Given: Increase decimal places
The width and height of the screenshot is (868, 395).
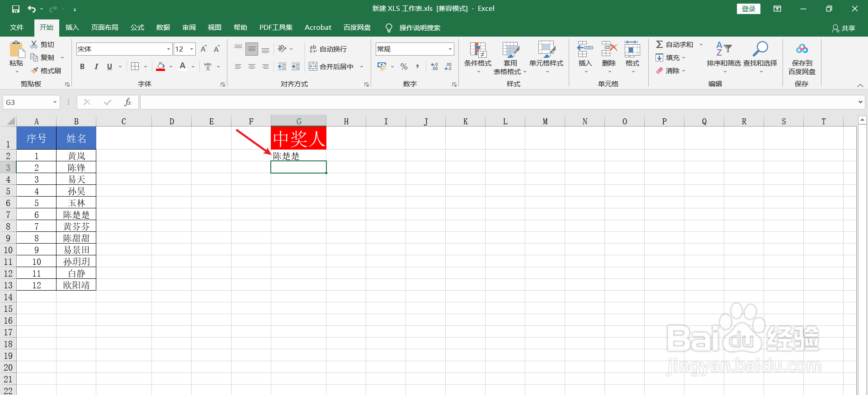Looking at the screenshot, I should pyautogui.click(x=434, y=66).
